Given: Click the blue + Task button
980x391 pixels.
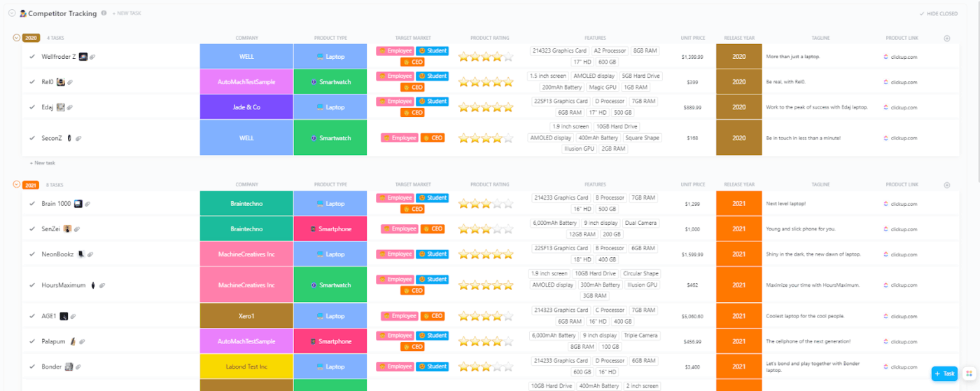Looking at the screenshot, I should pyautogui.click(x=944, y=373).
